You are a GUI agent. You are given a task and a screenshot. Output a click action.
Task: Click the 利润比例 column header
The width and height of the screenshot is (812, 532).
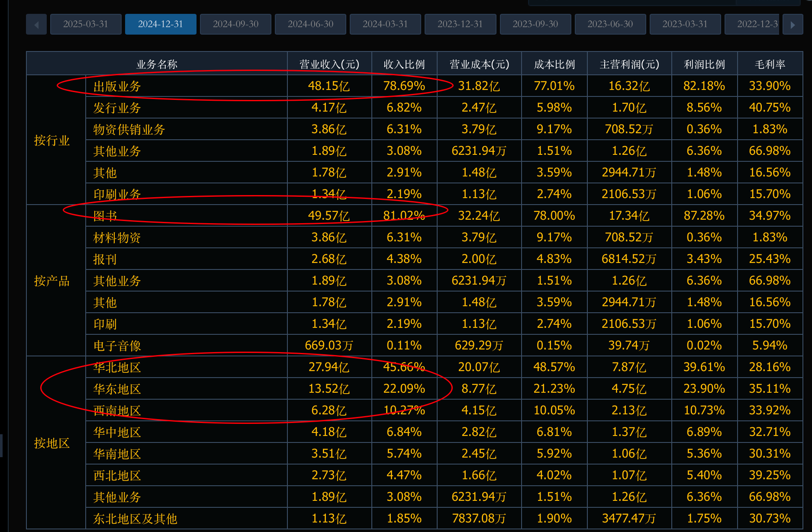click(x=704, y=64)
